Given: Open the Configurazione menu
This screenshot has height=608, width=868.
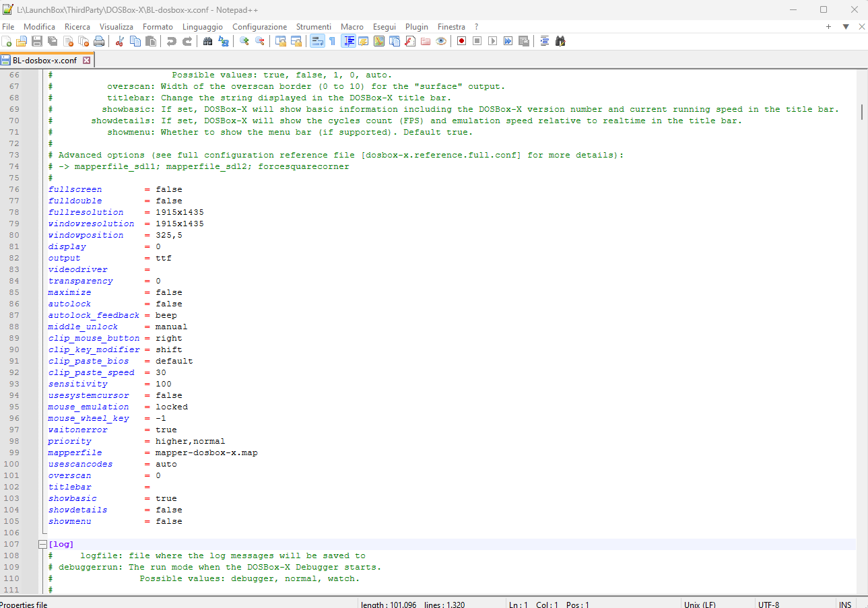Looking at the screenshot, I should pyautogui.click(x=259, y=27).
